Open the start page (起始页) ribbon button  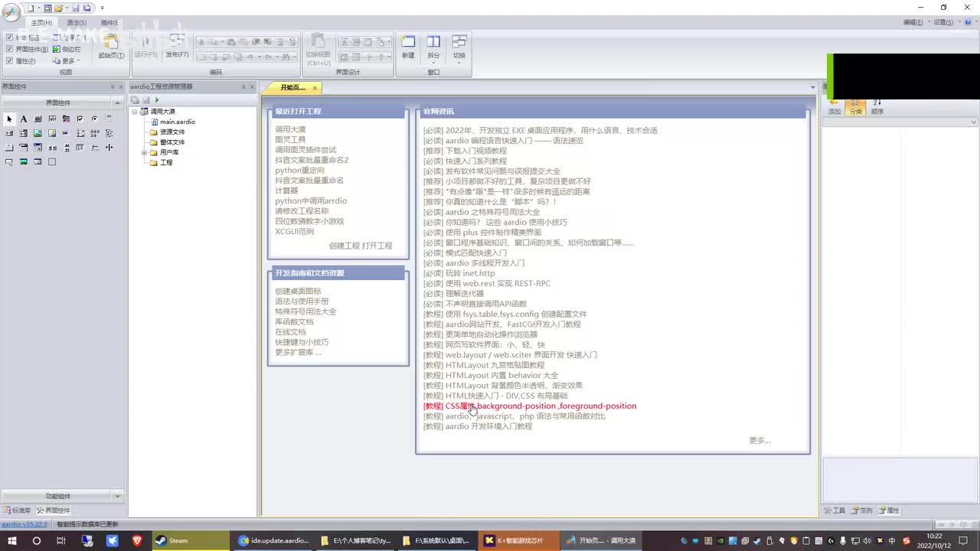111,47
